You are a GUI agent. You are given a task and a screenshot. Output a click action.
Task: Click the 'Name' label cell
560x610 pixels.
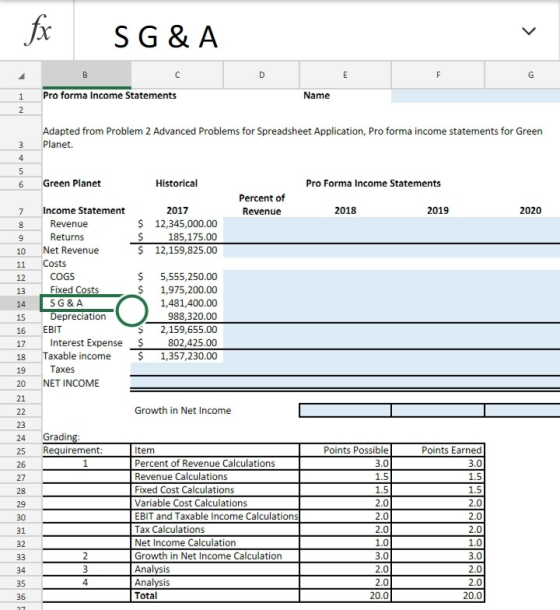click(316, 96)
